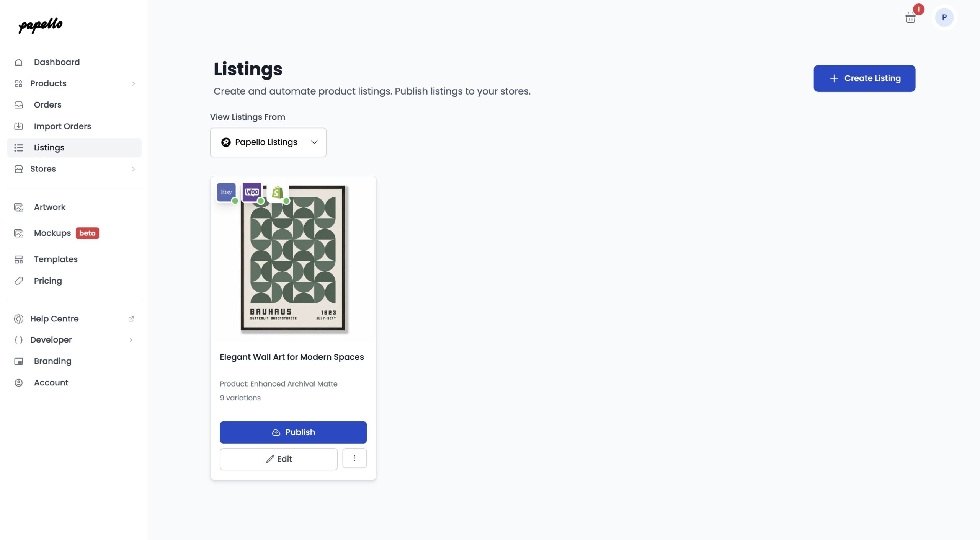
Task: Publish the Elegant Wall Art listing
Action: (x=293, y=432)
